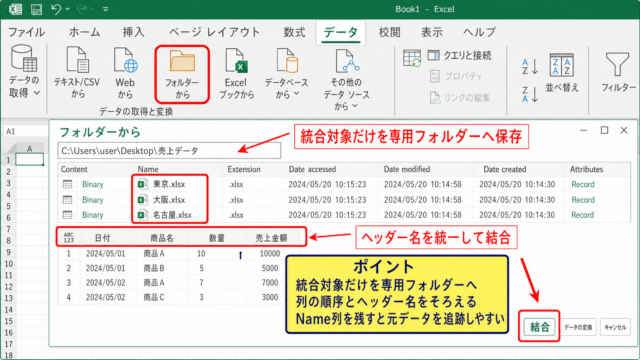The height and width of the screenshot is (360, 640).
Task: Click the Select All corner triangle
Action: (10, 149)
